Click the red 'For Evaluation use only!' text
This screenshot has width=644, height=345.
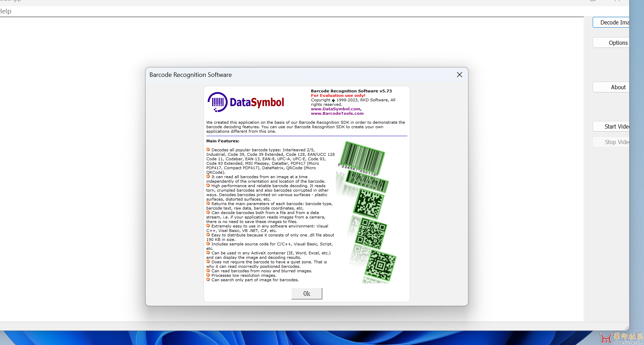[338, 95]
